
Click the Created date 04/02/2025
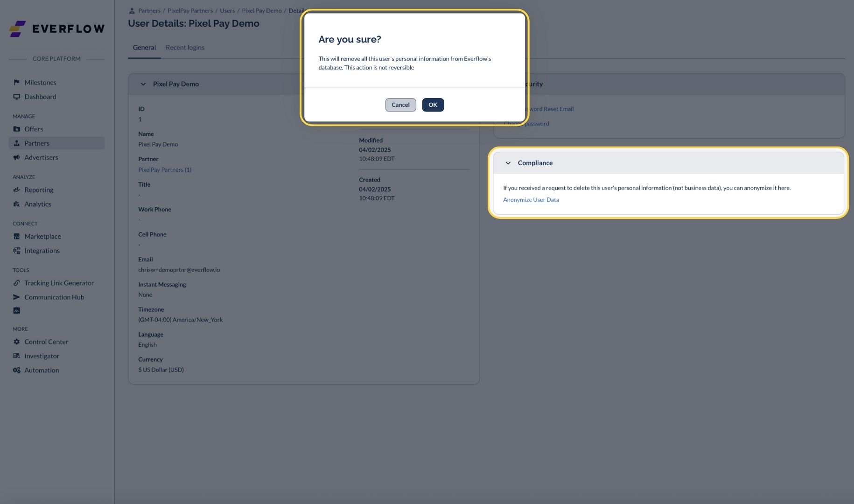(x=375, y=189)
